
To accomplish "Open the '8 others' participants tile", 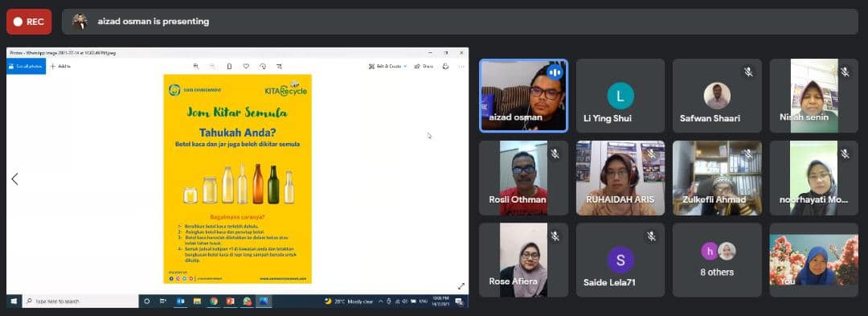I will click(717, 260).
